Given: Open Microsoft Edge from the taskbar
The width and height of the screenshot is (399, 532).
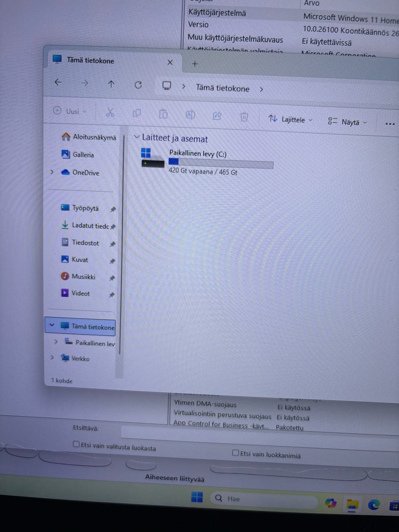Looking at the screenshot, I should [x=374, y=505].
